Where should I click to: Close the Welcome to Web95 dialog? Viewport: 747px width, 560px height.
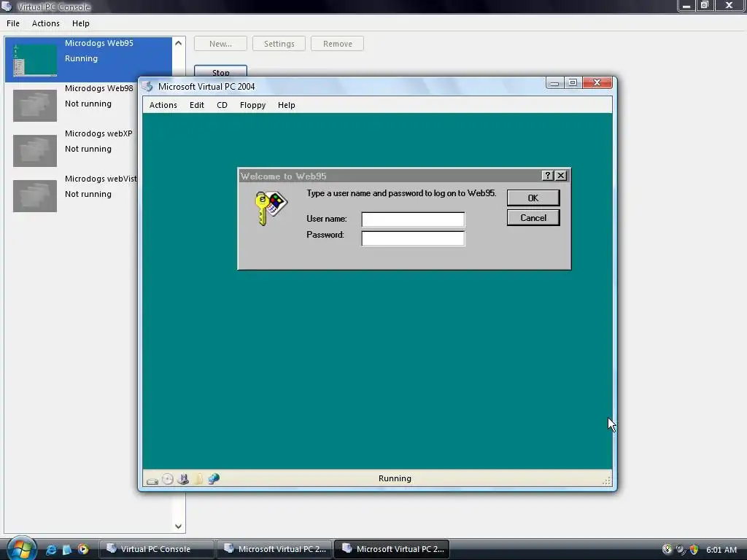click(561, 176)
